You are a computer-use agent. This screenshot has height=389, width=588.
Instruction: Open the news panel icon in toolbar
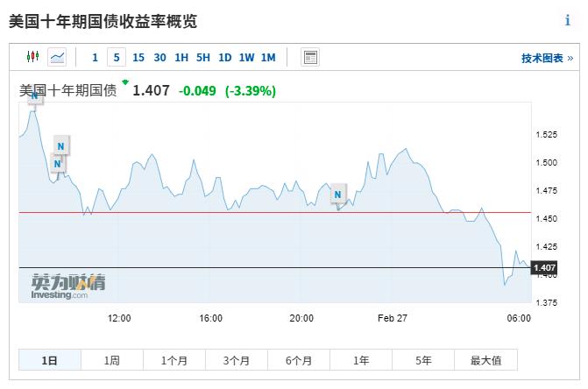coord(309,58)
